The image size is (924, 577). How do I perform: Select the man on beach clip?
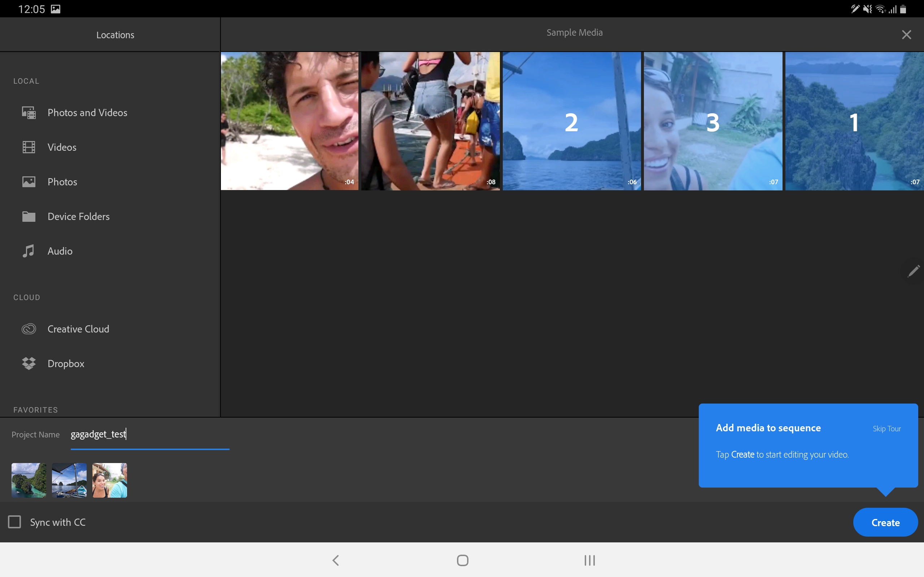coord(289,122)
